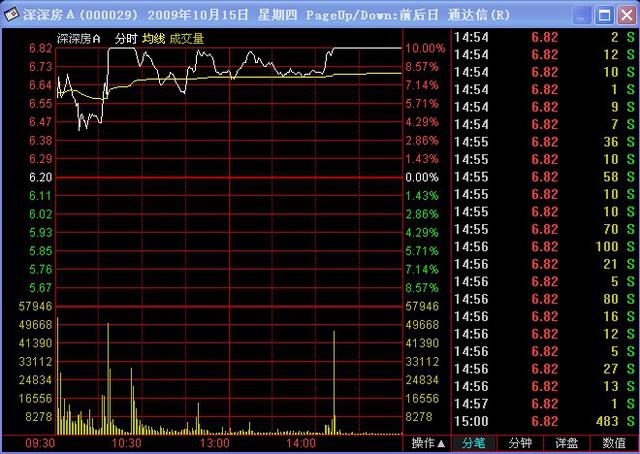Select the 14:57 trade row

click(x=544, y=403)
